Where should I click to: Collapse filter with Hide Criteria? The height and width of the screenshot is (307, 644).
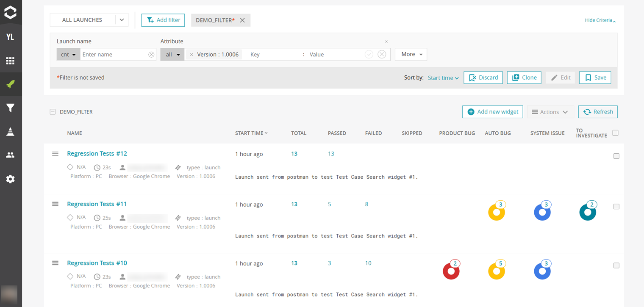click(x=600, y=20)
